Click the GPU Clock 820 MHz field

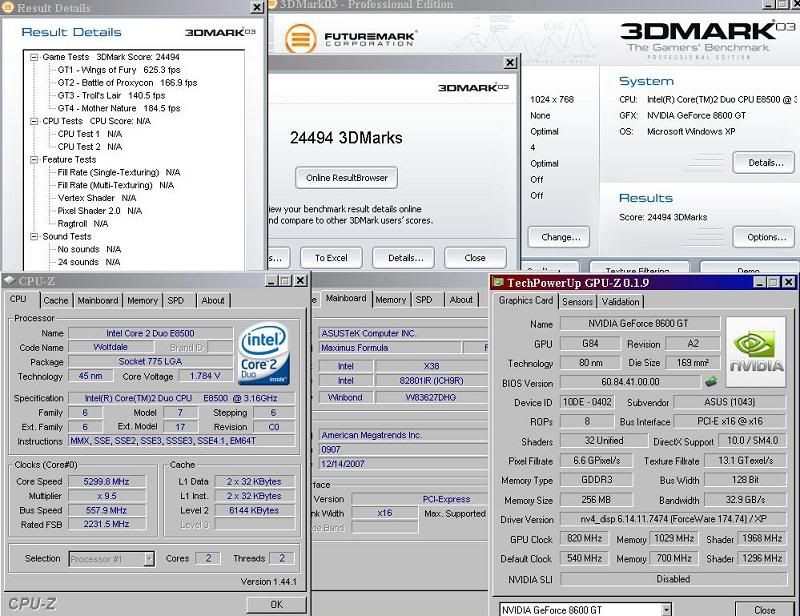tap(584, 538)
